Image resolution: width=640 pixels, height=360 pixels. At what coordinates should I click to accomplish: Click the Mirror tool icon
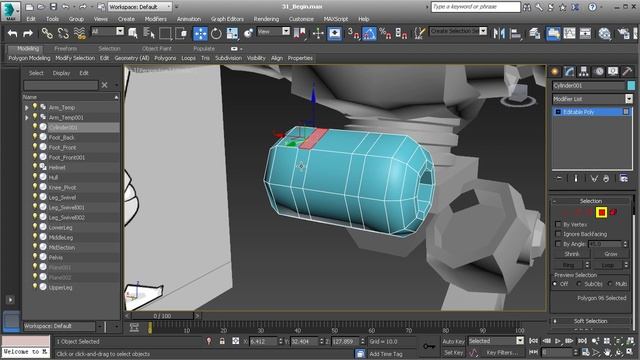coord(499,33)
